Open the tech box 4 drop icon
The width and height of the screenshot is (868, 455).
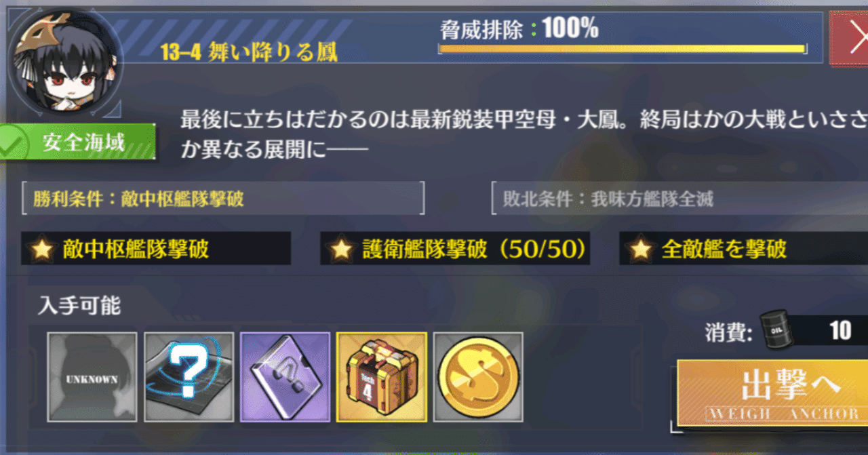382,377
